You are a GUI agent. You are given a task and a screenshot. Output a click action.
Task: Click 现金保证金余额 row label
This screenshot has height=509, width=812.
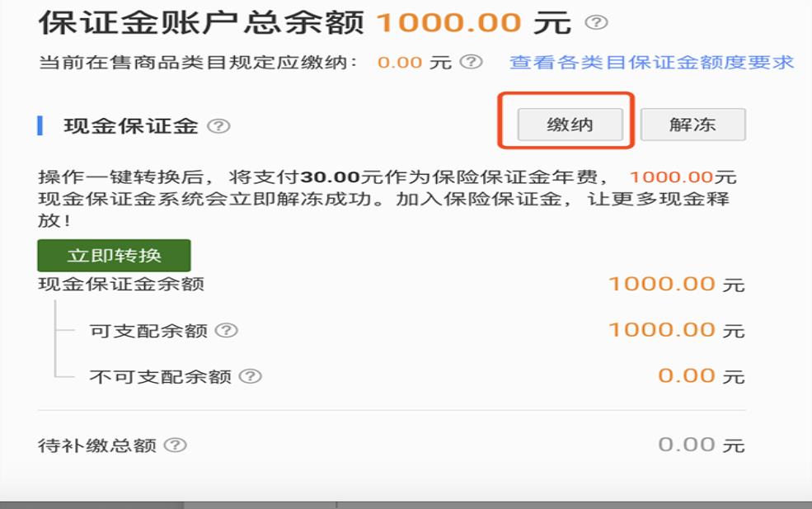click(x=121, y=284)
